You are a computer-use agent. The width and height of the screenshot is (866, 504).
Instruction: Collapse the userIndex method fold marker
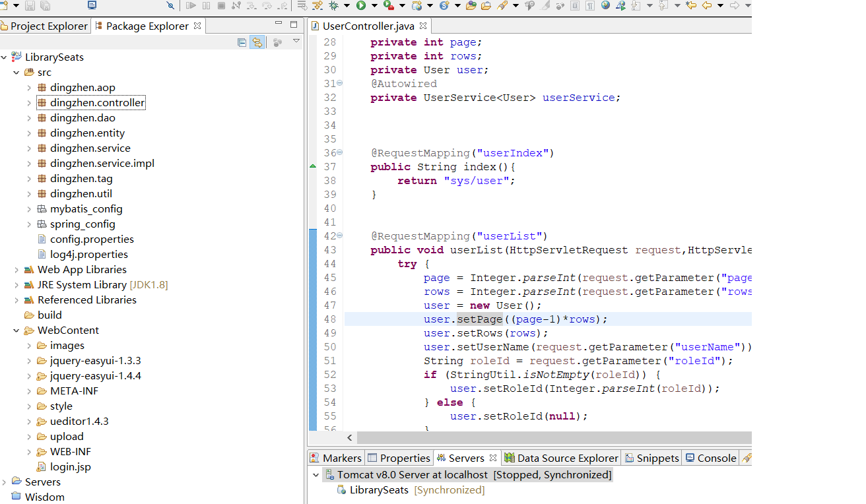tap(340, 152)
